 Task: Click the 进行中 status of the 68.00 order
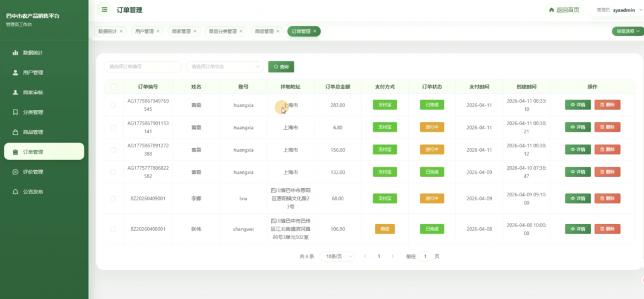click(432, 199)
